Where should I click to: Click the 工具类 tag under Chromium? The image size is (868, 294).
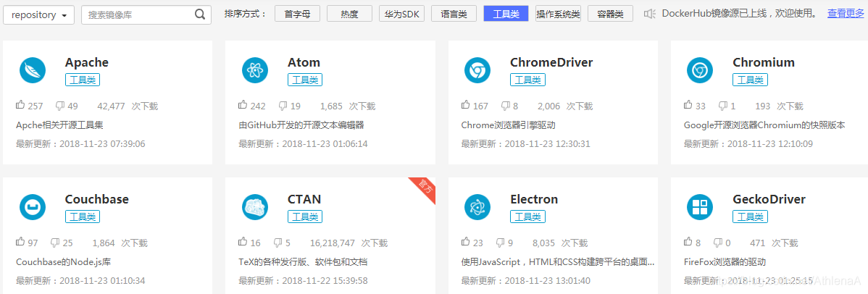750,80
